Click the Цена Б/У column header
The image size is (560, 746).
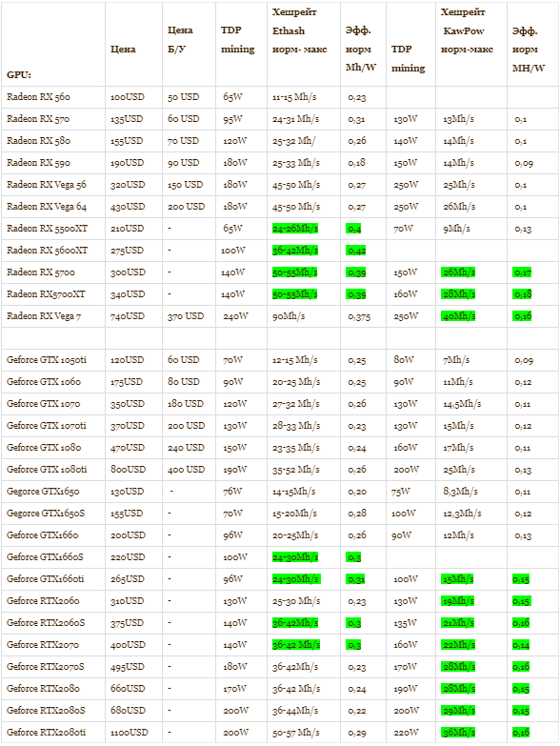click(180, 39)
